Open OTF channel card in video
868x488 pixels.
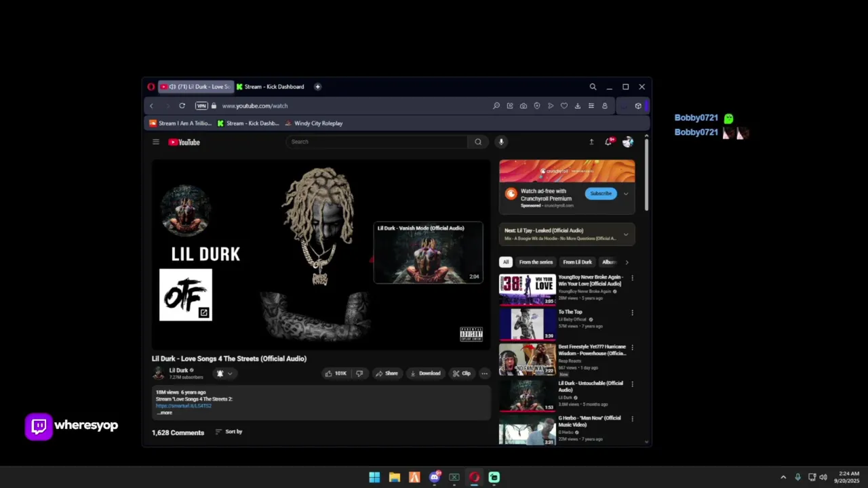point(186,295)
